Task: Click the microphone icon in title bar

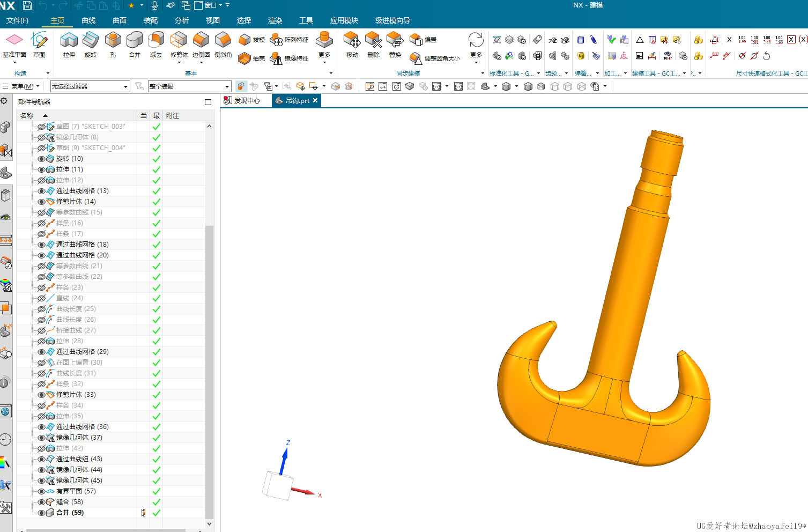Action: [x=154, y=5]
